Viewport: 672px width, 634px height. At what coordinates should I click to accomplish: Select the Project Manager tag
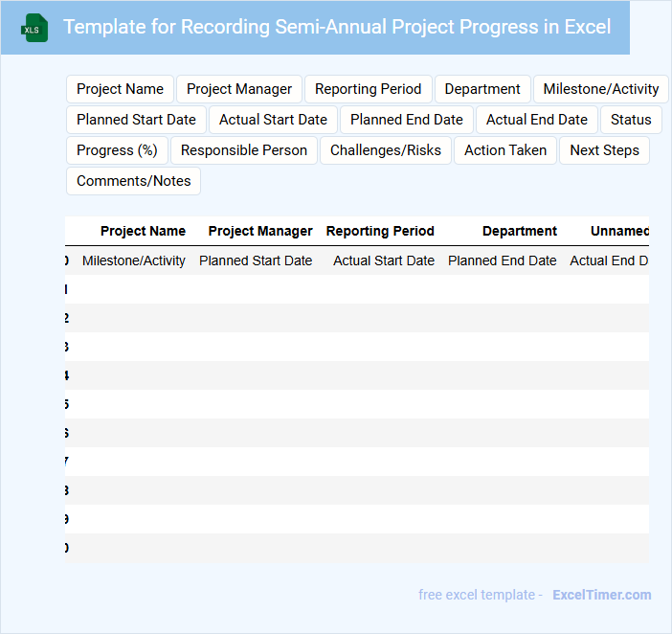pyautogui.click(x=239, y=89)
